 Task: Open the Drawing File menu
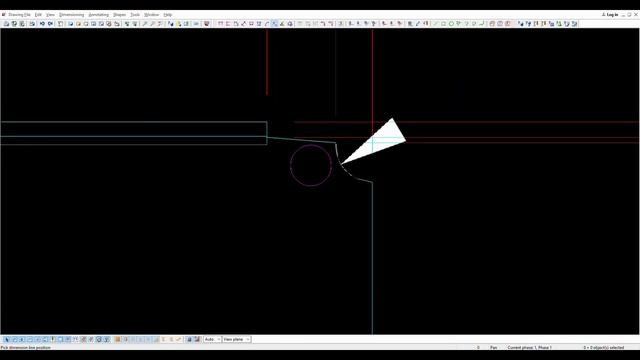(x=19, y=15)
